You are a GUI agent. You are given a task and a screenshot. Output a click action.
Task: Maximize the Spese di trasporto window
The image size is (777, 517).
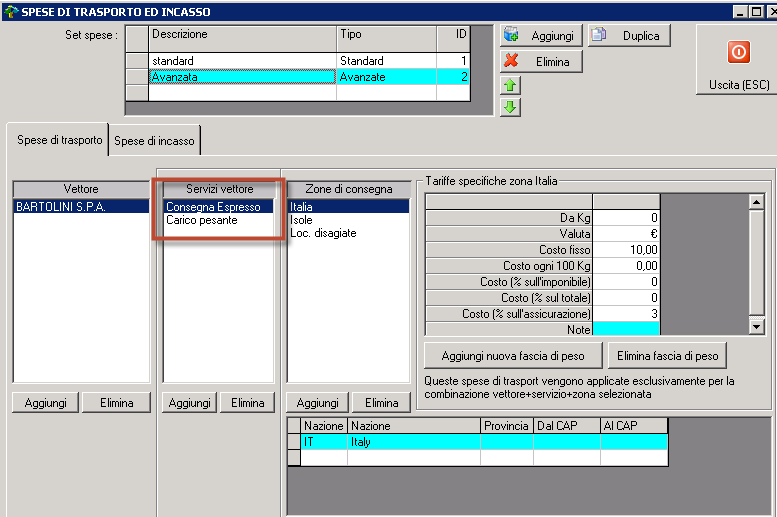(x=756, y=11)
